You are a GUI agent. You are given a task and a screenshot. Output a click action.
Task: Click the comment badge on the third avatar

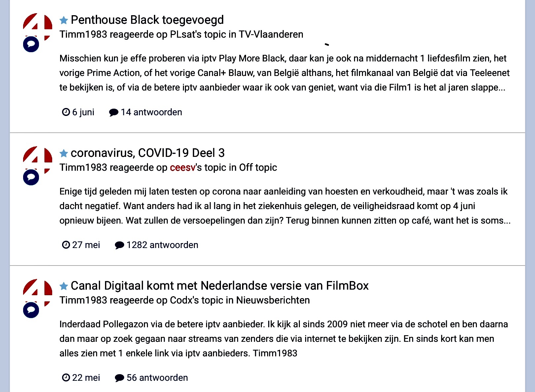point(31,310)
